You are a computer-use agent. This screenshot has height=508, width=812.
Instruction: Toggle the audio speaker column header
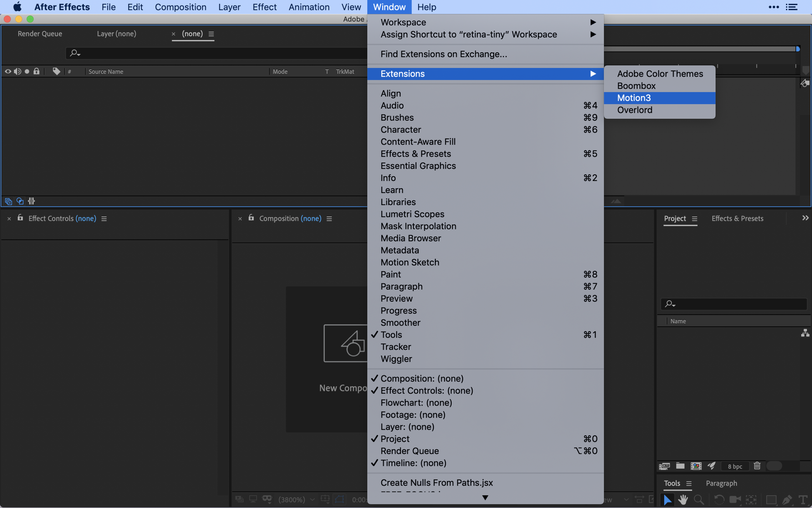pyautogui.click(x=18, y=71)
